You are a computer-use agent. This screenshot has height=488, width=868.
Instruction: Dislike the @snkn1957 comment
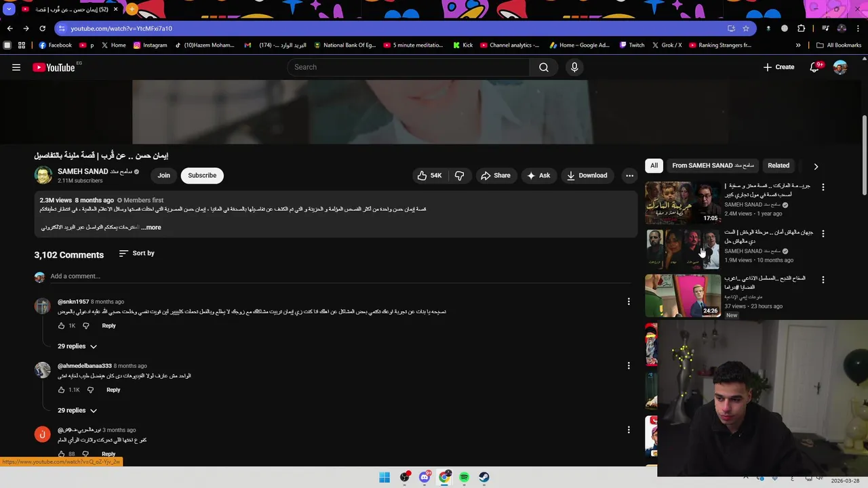pos(85,326)
